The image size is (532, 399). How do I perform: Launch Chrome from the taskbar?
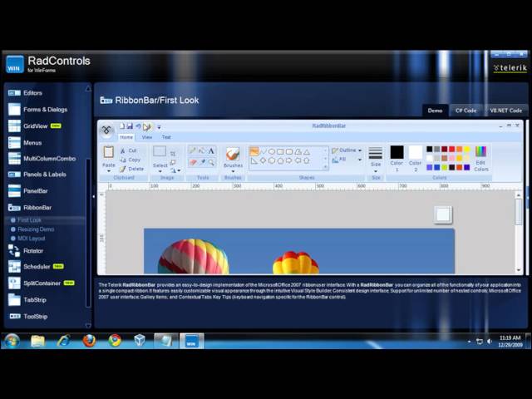point(115,341)
